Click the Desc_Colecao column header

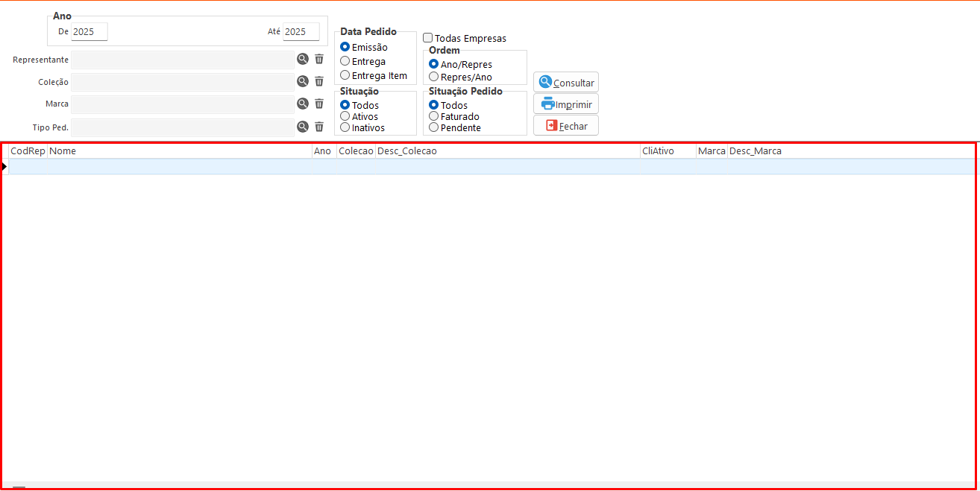coord(507,151)
